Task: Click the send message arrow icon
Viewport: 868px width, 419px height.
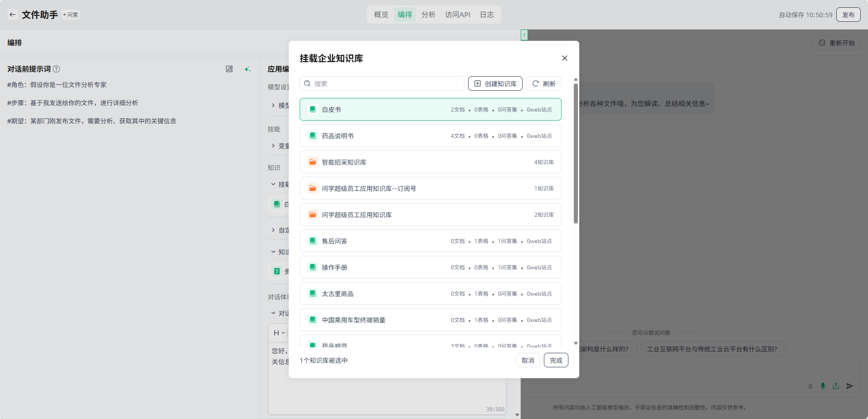Action: pos(850,386)
